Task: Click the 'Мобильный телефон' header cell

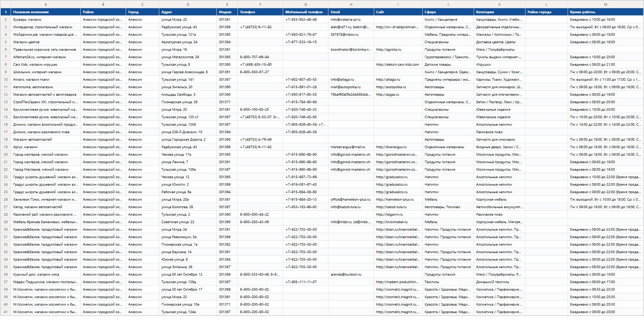Action: click(306, 12)
